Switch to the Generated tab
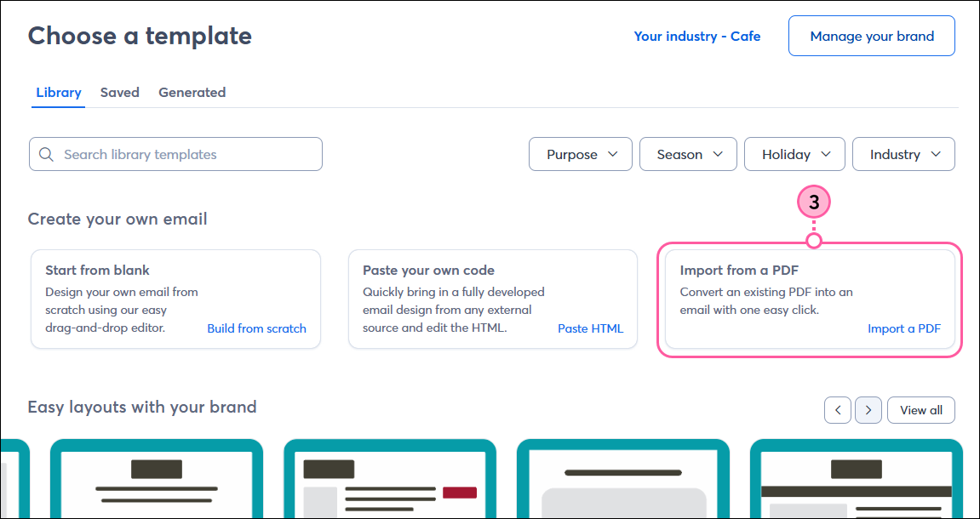 coord(192,92)
